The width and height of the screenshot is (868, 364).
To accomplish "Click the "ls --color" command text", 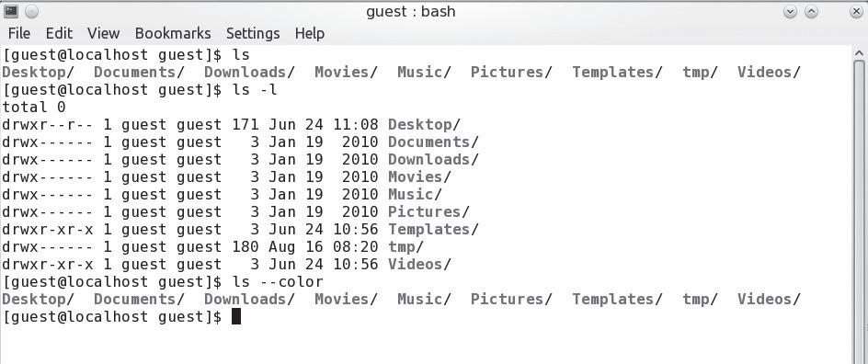I will pyautogui.click(x=278, y=281).
